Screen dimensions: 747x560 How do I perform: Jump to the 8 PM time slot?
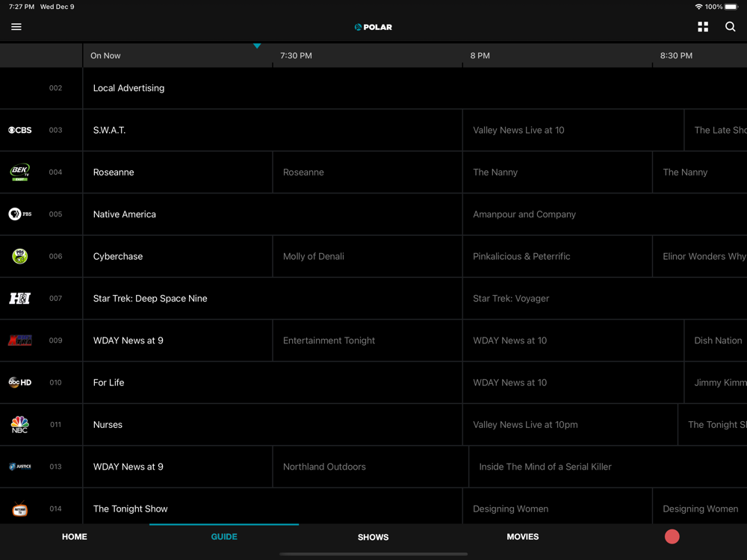[480, 56]
